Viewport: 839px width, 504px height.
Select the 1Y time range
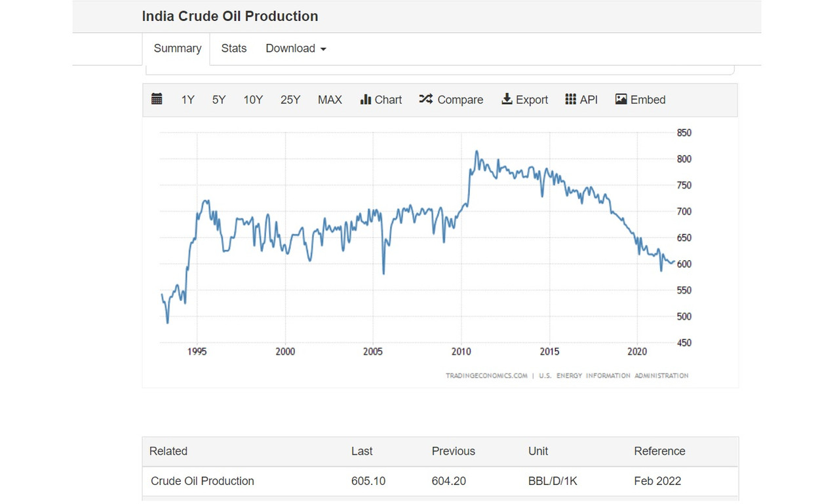tap(188, 100)
